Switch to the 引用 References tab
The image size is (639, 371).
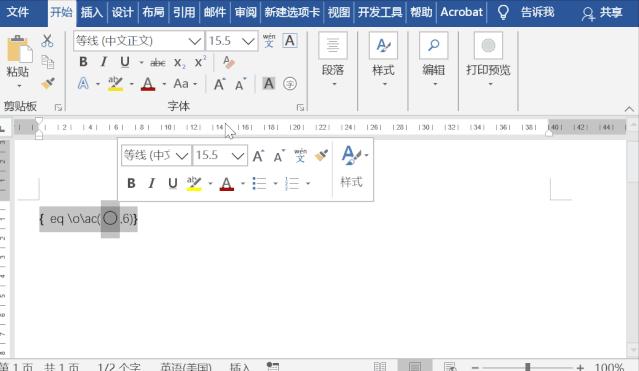click(184, 12)
